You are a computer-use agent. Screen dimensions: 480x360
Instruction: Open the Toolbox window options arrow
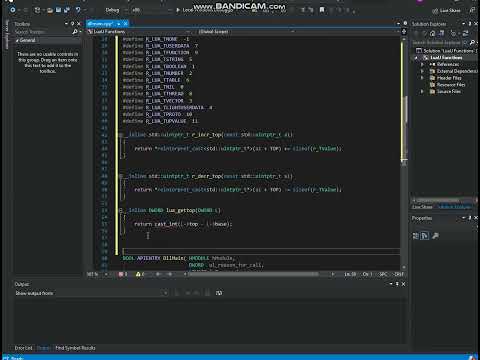[x=66, y=24]
